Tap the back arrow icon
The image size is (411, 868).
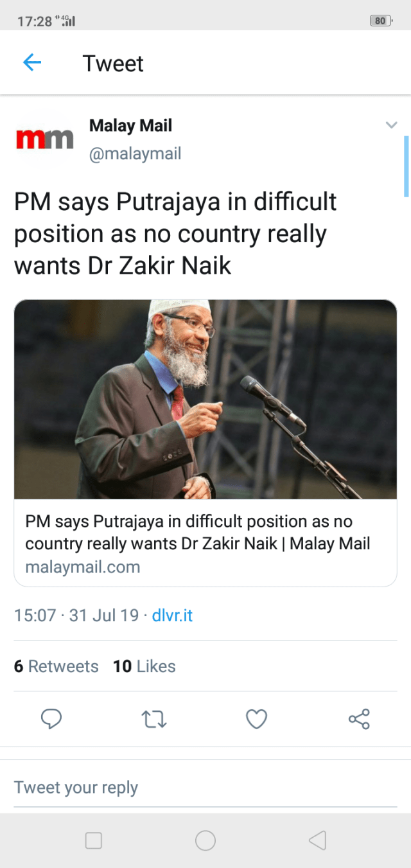[x=32, y=62]
